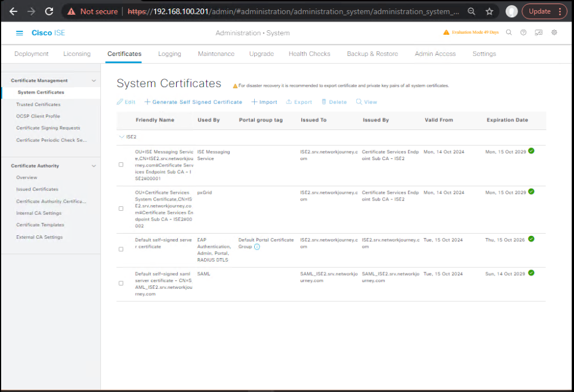Click Generate Self Signed Certificate

click(193, 102)
